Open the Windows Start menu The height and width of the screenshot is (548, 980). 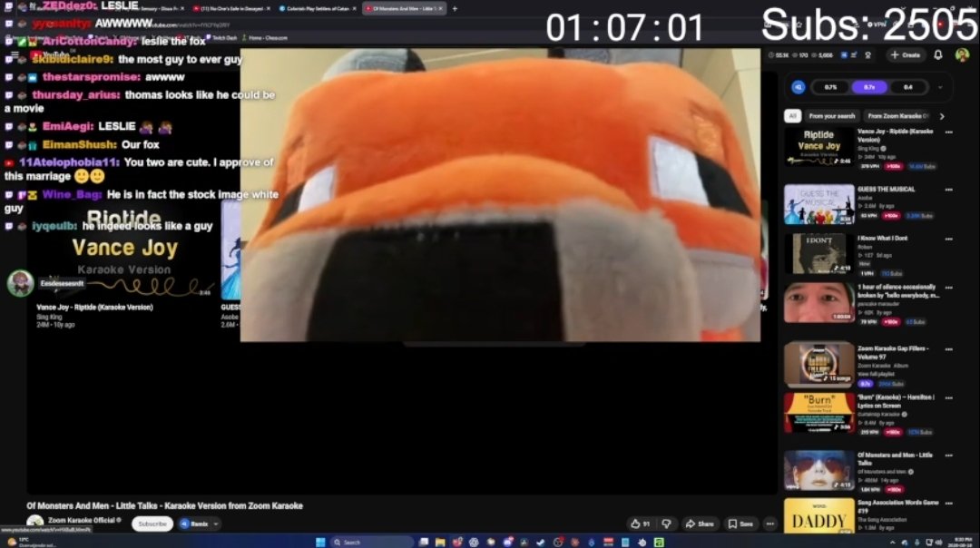(x=320, y=542)
